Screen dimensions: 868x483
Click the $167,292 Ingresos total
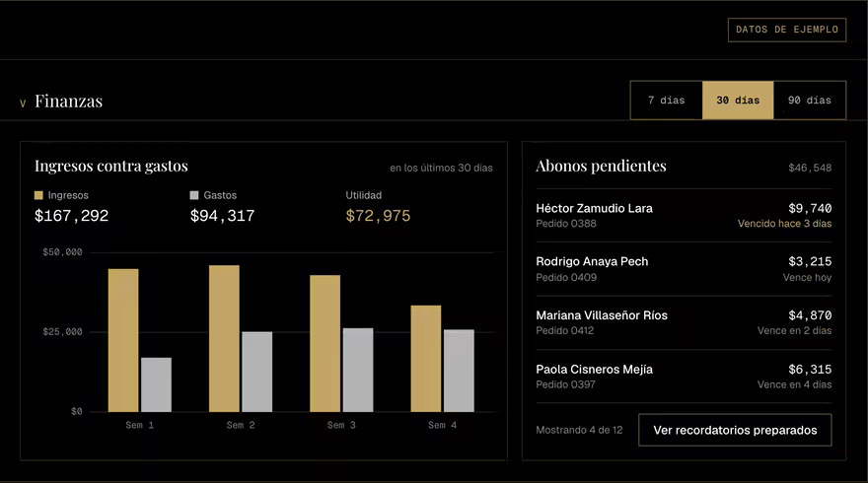click(x=71, y=216)
